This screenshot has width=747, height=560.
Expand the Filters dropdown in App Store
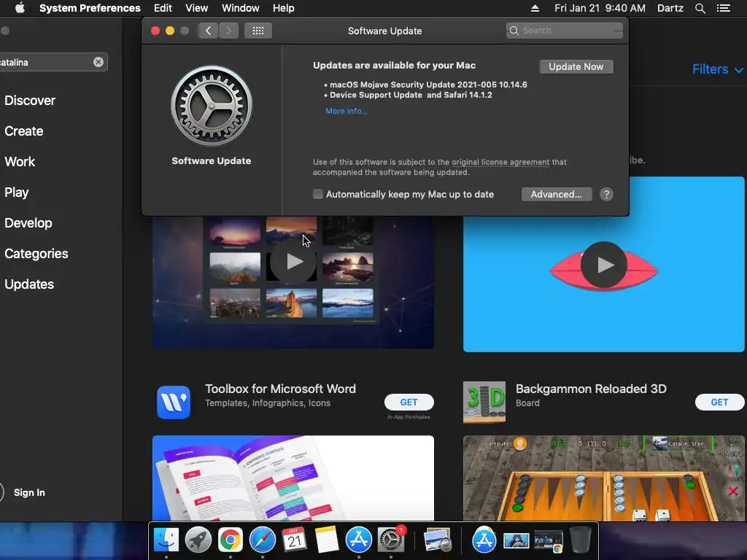coord(717,69)
